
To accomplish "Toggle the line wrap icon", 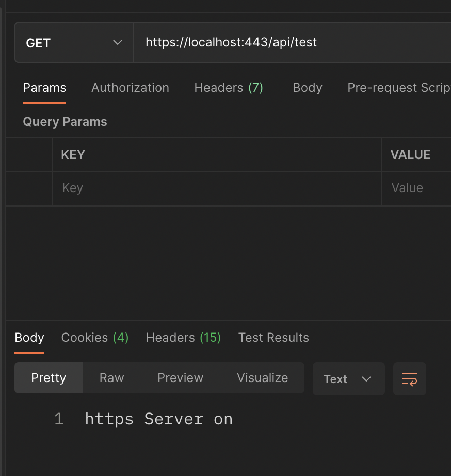I will pyautogui.click(x=409, y=379).
